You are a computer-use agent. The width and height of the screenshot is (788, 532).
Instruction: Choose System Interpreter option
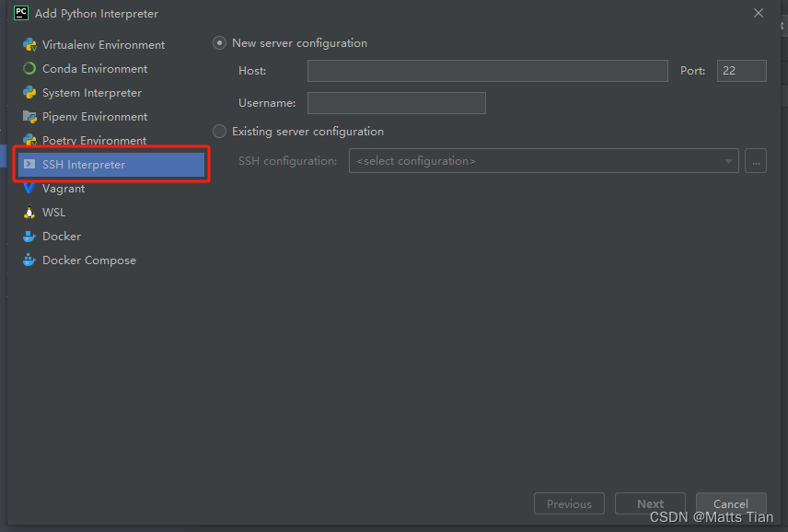pos(111,93)
